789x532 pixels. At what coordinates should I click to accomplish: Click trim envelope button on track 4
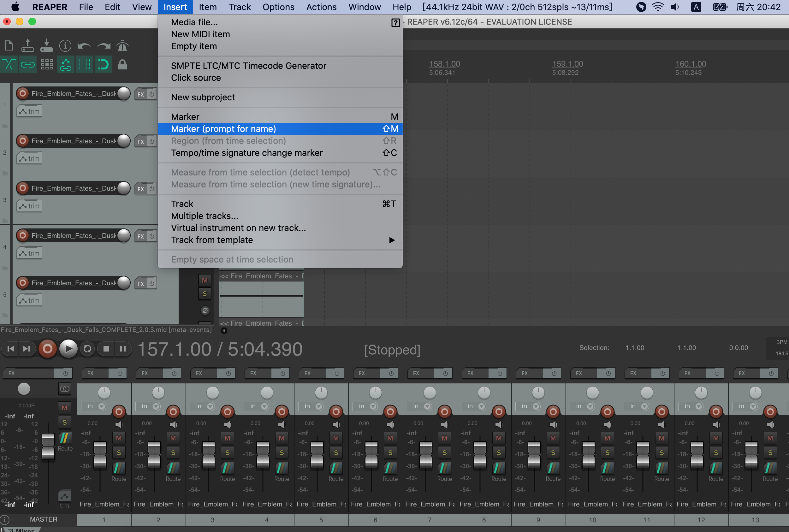coord(30,253)
